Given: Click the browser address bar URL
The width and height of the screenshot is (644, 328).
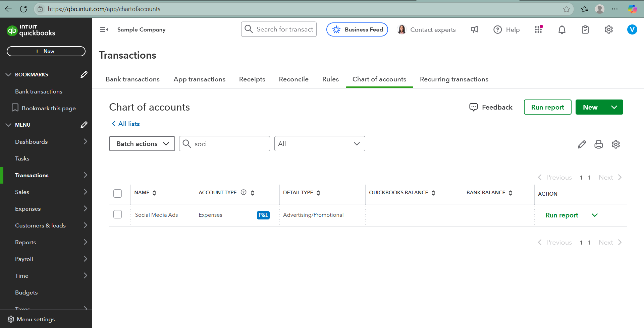Looking at the screenshot, I should click(x=104, y=9).
